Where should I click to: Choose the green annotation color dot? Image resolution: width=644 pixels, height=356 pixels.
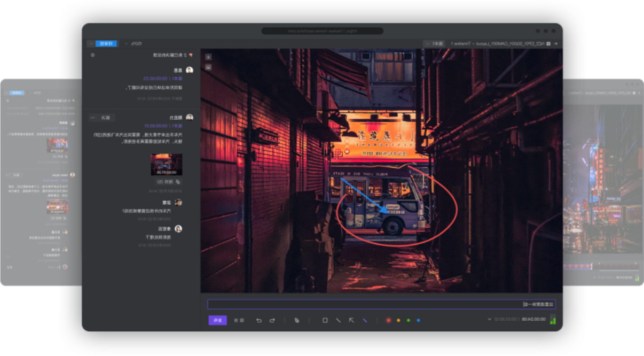[409, 320]
